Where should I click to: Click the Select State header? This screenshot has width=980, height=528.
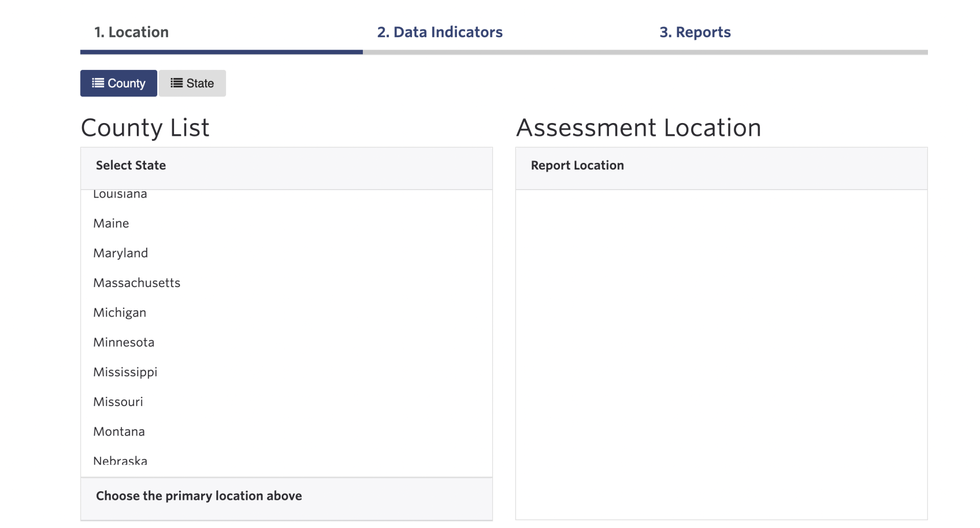[131, 165]
